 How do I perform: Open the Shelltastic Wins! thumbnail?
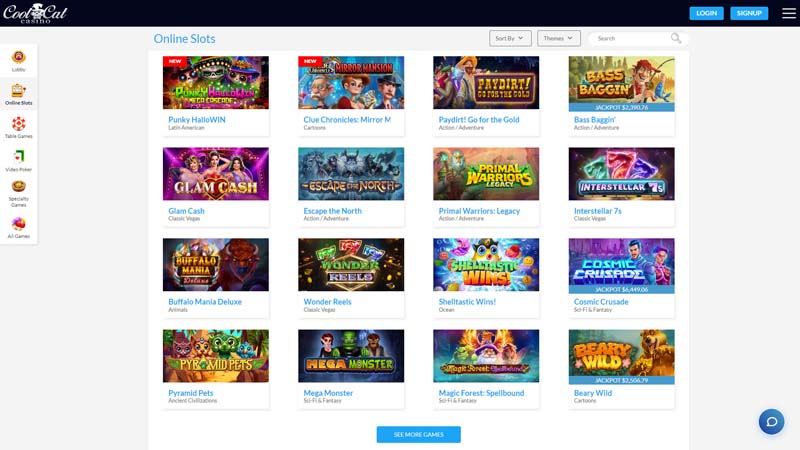pyautogui.click(x=486, y=265)
